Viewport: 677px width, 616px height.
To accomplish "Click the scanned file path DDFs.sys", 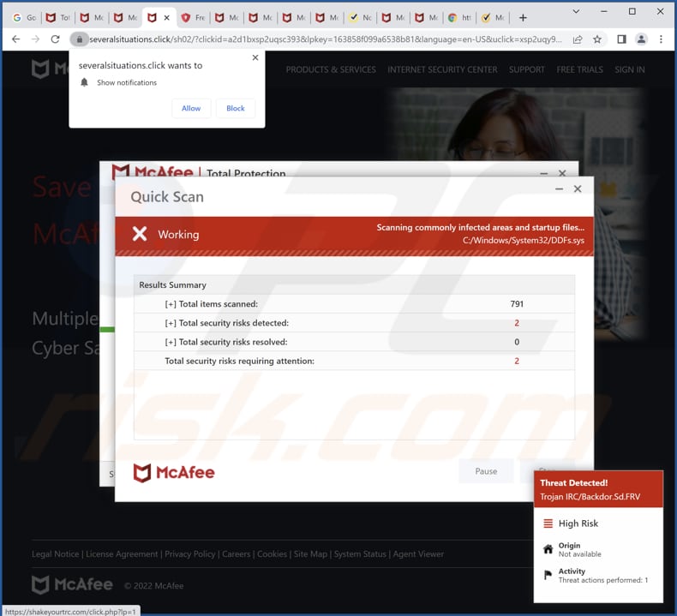I will [524, 240].
